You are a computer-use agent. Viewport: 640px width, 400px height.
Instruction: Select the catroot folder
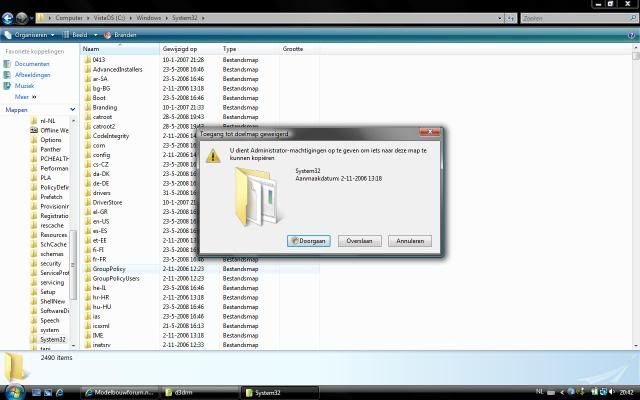[x=102, y=117]
